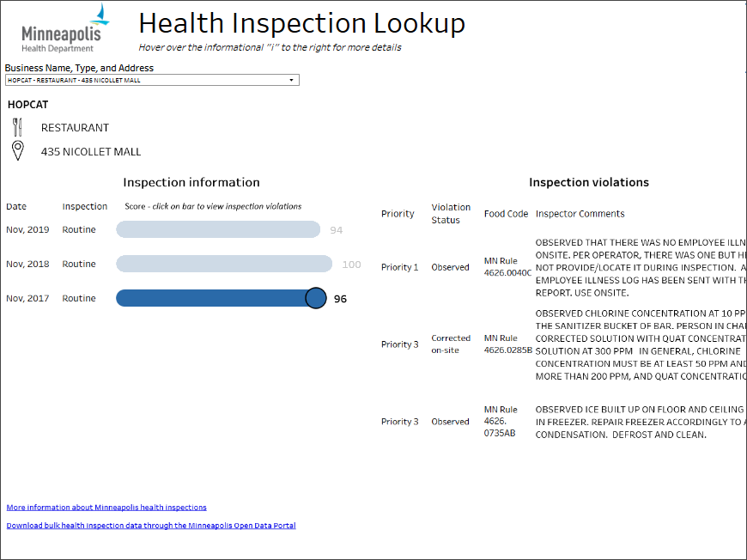Click the employee illness log comment text

coord(641,267)
